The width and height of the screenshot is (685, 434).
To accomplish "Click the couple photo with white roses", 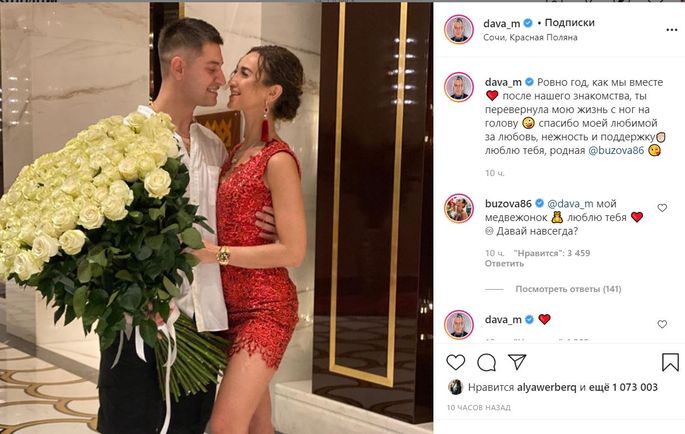I will tap(216, 219).
